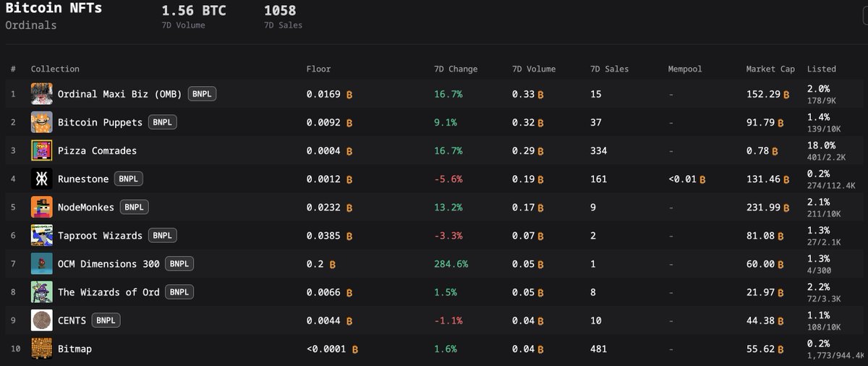Image resolution: width=868 pixels, height=366 pixels.
Task: Click the OCM Dimensions 300 avatar
Action: [41, 263]
